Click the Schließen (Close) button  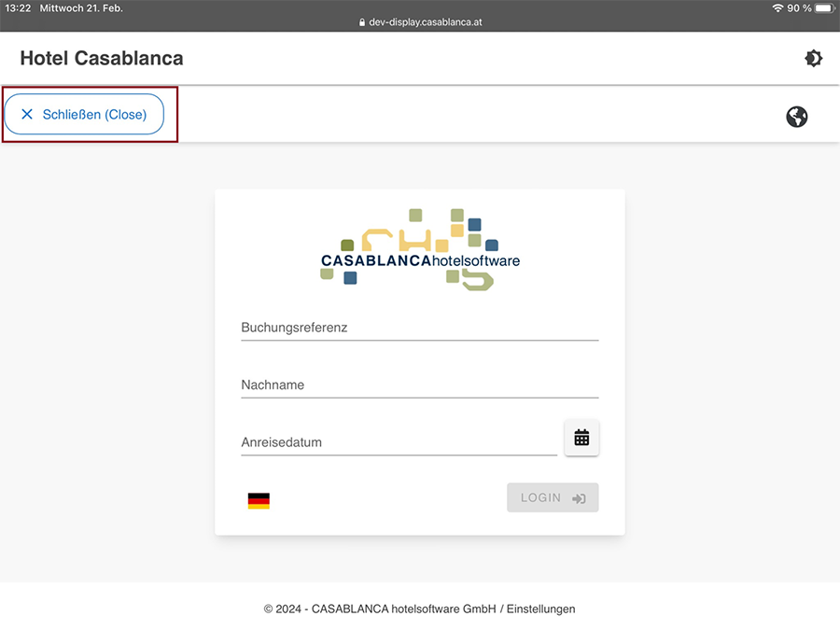pos(84,114)
